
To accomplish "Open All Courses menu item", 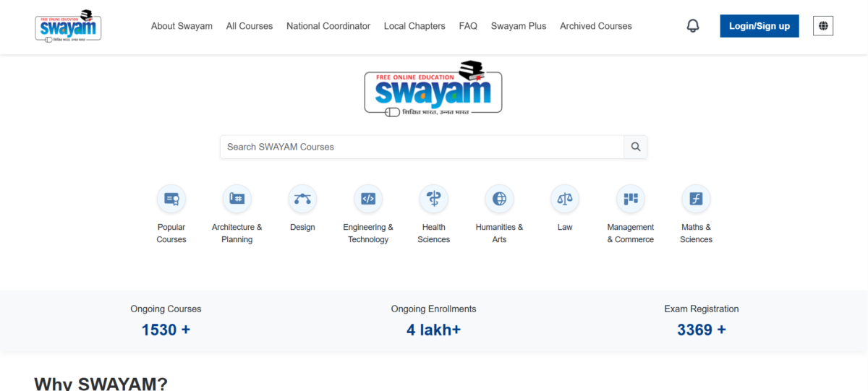I will [x=250, y=26].
